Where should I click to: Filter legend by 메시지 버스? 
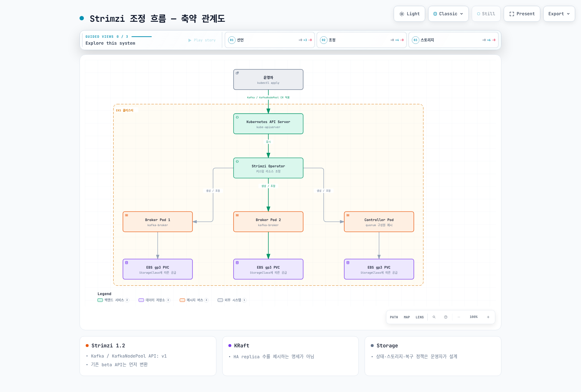194,300
